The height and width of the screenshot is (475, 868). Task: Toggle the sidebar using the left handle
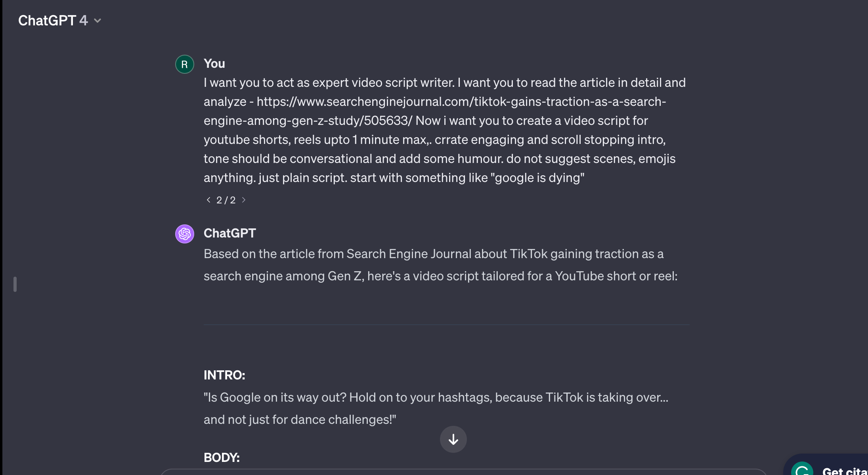click(15, 284)
